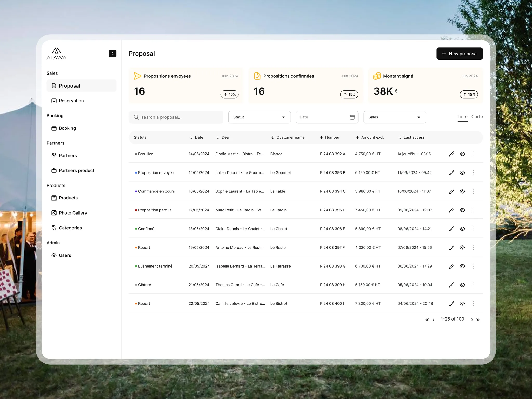This screenshot has width=532, height=399.
Task: Open three-dot menu for Le Resto row
Action: pos(473,248)
